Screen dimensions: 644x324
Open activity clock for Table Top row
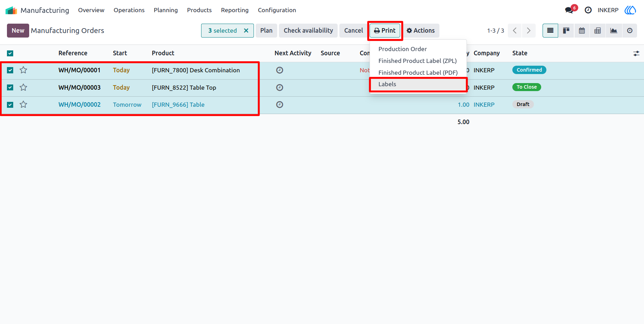(280, 88)
